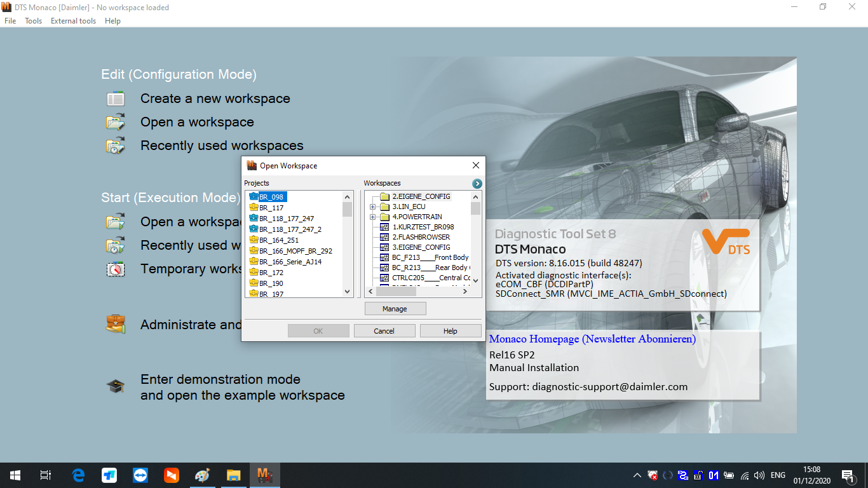Open the Monaco Homepage newsletter link

592,339
